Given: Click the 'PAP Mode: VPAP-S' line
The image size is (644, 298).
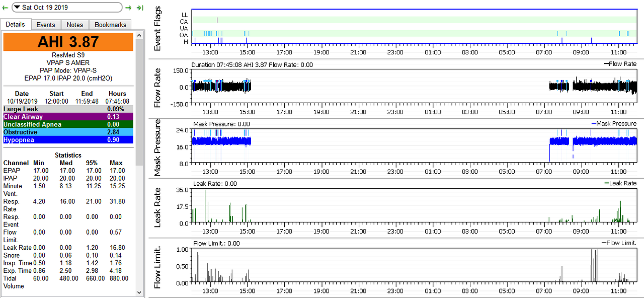Looking at the screenshot, I should coord(68,70).
